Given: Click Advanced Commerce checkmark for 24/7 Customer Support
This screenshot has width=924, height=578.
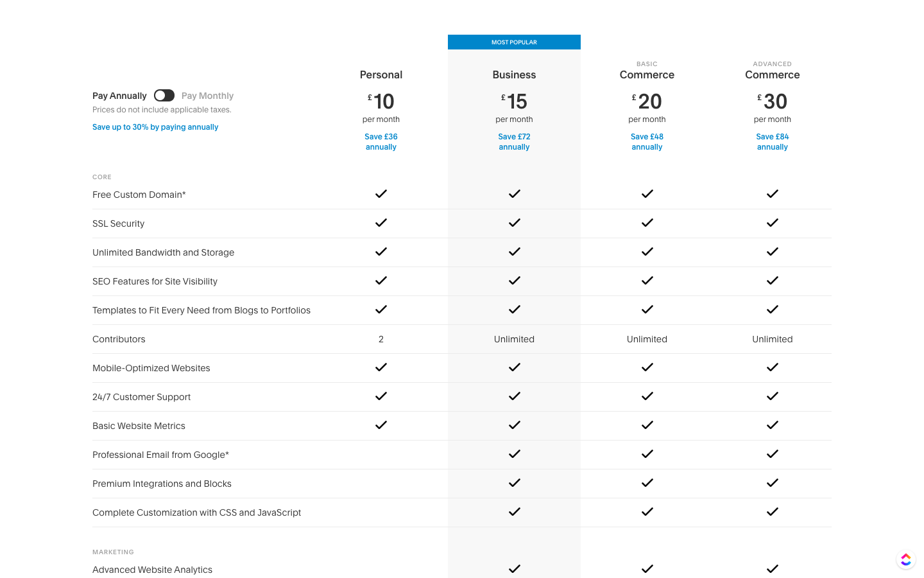Looking at the screenshot, I should [x=772, y=396].
